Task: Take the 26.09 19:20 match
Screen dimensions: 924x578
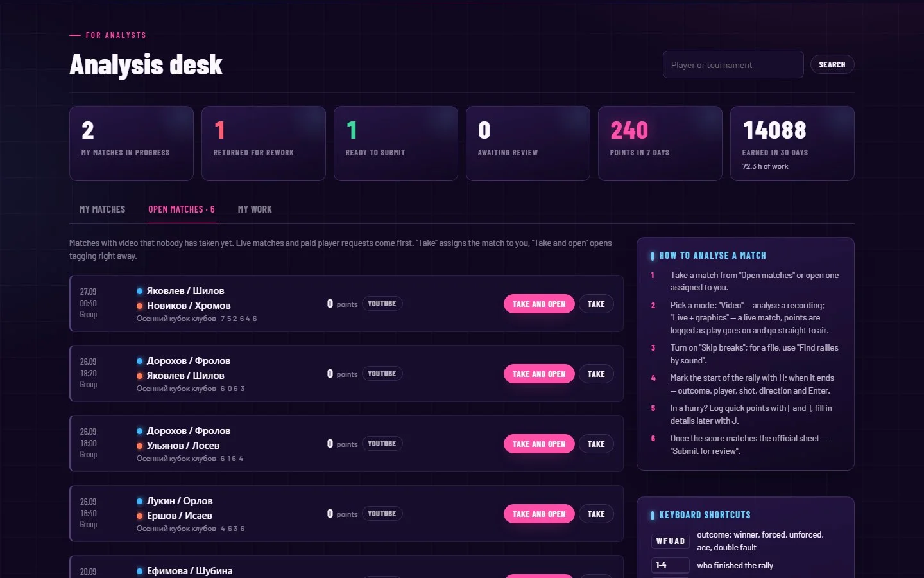Action: click(x=596, y=374)
